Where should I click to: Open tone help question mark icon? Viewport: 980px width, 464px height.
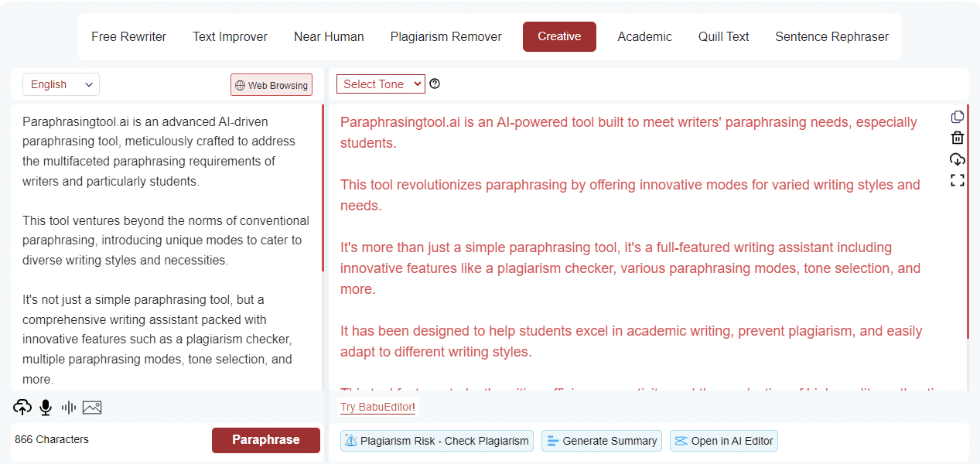coord(435,84)
